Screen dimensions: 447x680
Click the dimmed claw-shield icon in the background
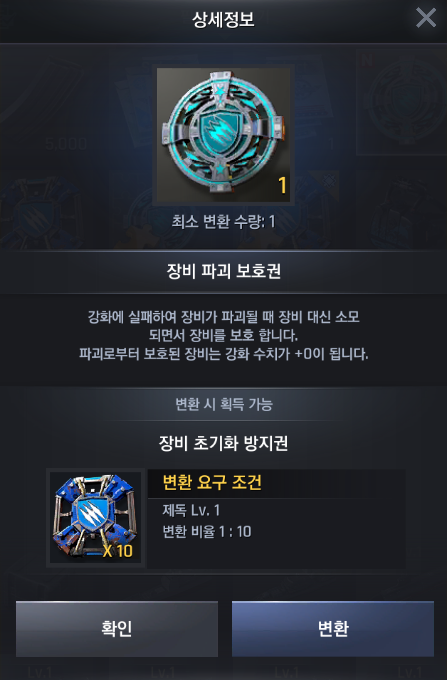pos(39,212)
